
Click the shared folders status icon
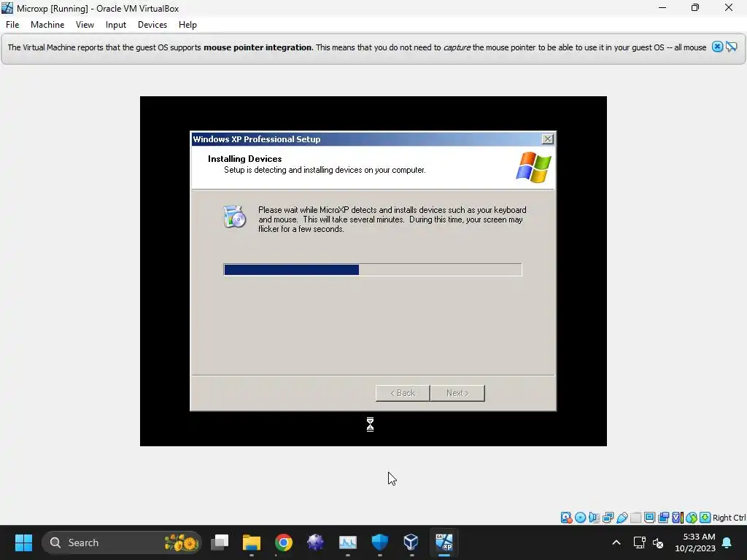[635, 518]
